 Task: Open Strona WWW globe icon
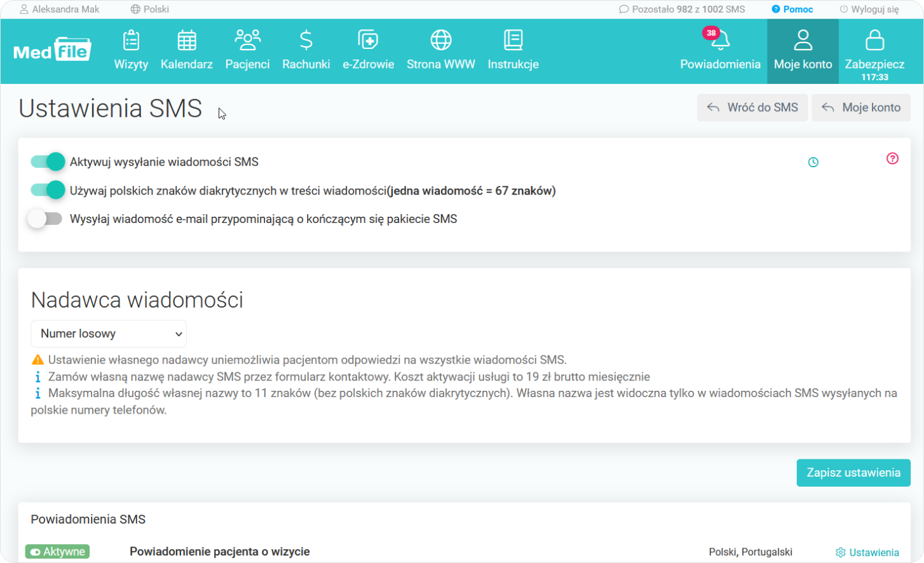click(440, 41)
